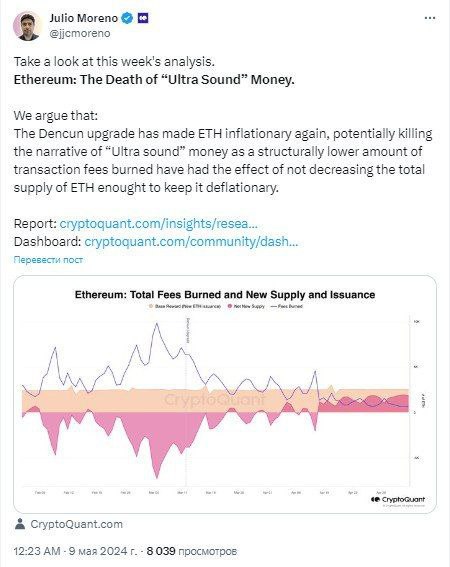Open Julio Moreno display name
Screen dimensions: 450x567
(x=84, y=18)
